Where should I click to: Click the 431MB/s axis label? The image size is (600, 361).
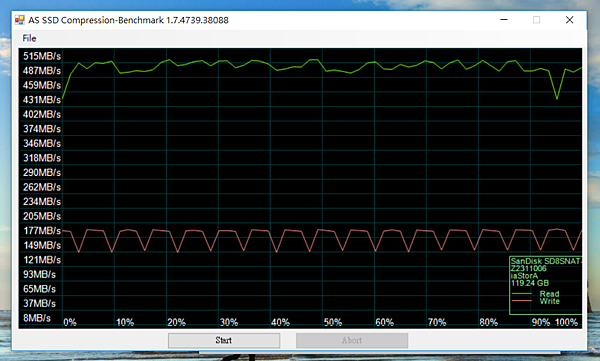(x=42, y=100)
